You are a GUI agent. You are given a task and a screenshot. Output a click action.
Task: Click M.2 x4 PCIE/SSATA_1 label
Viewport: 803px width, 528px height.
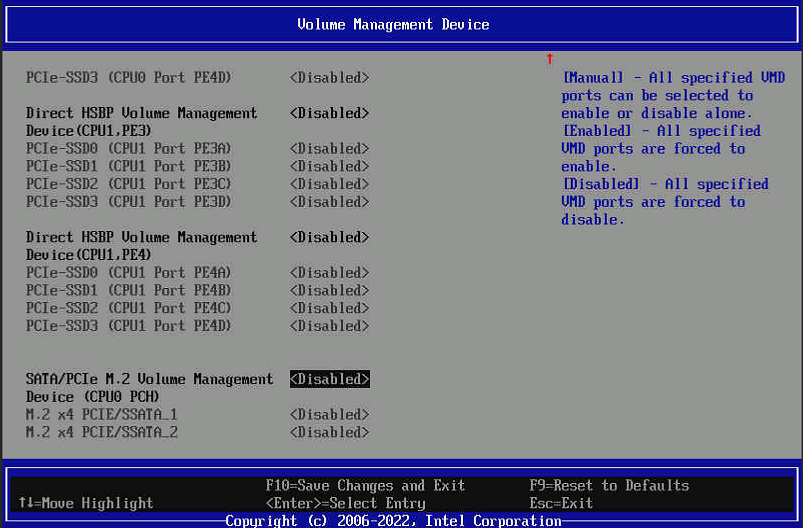pos(101,414)
